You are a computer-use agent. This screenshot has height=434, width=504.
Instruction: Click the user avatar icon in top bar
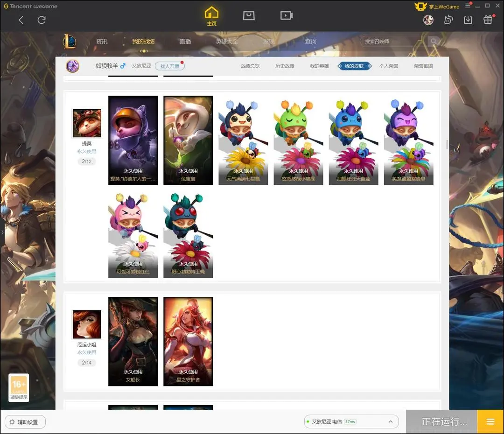coord(428,20)
